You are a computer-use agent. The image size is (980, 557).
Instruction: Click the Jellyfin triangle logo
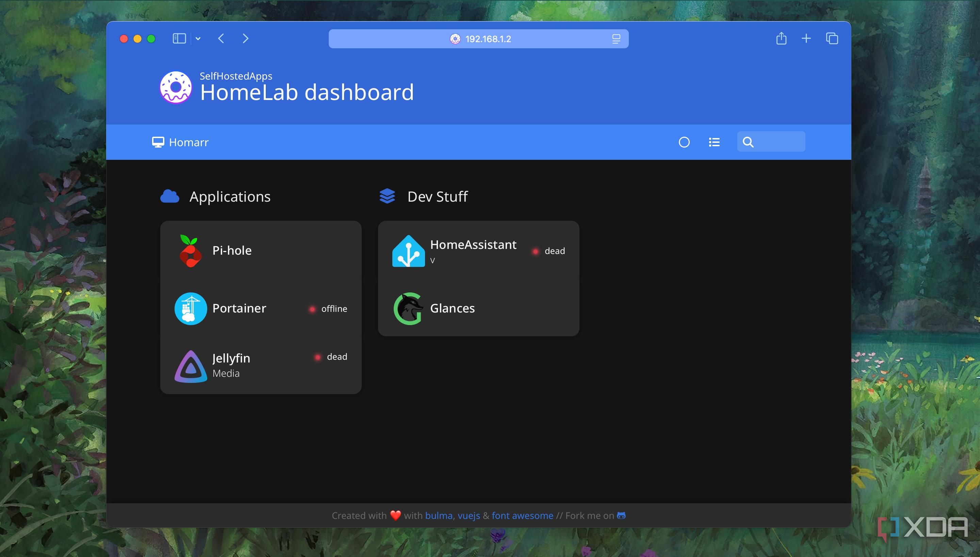coord(191,367)
